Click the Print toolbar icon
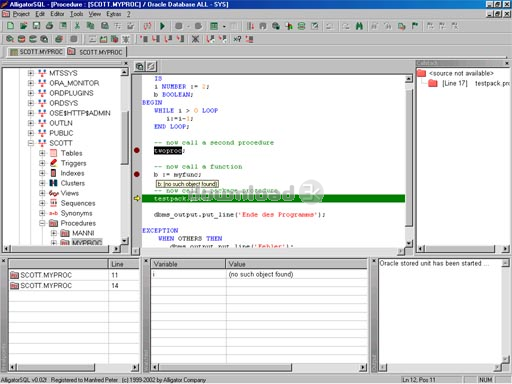Image resolution: width=512 pixels, height=384 pixels. click(x=49, y=26)
